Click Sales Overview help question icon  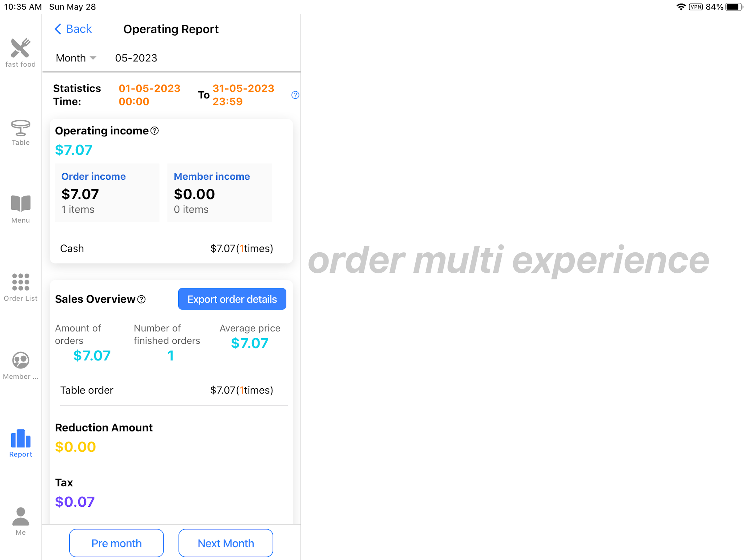pos(141,299)
